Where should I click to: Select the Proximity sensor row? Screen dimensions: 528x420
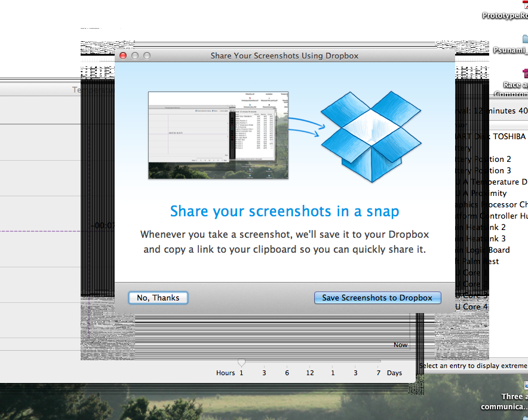click(x=492, y=194)
